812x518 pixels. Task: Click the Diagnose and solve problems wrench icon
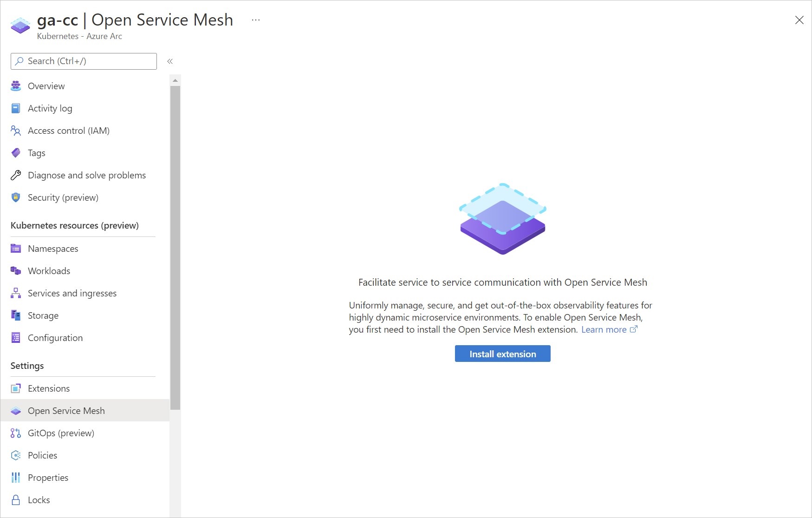tap(16, 175)
